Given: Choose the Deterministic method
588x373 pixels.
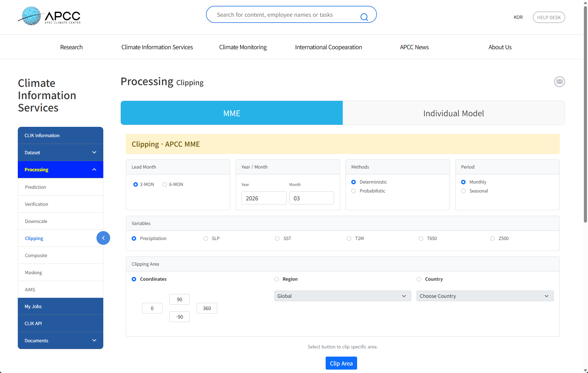Looking at the screenshot, I should pos(354,182).
